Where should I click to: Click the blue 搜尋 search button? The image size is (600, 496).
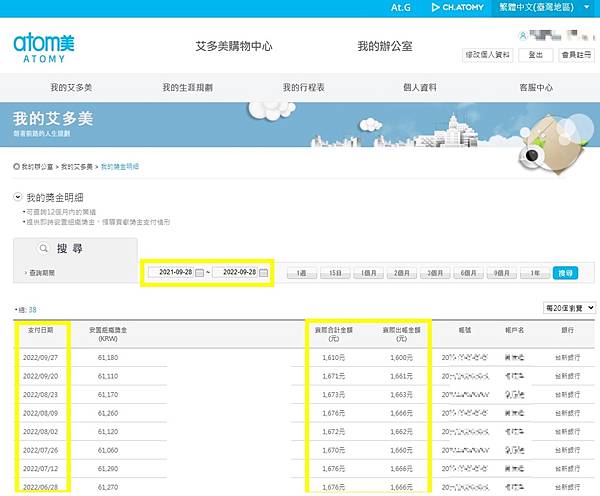tap(565, 273)
